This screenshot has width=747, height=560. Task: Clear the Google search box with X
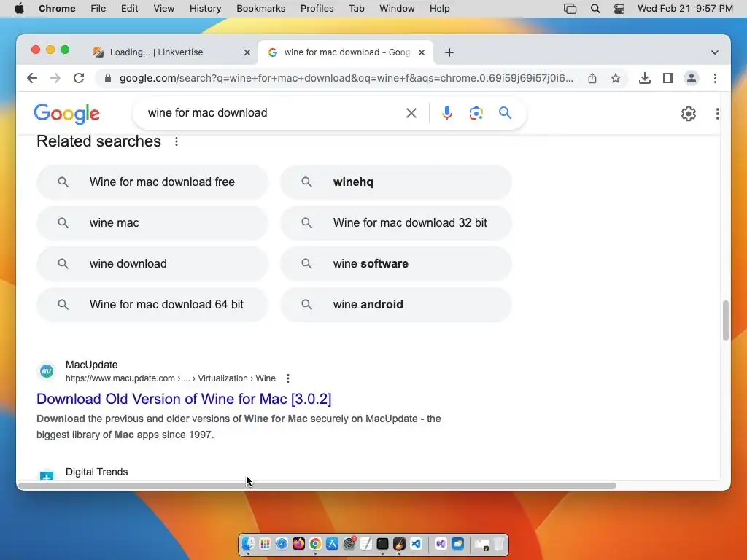point(411,113)
